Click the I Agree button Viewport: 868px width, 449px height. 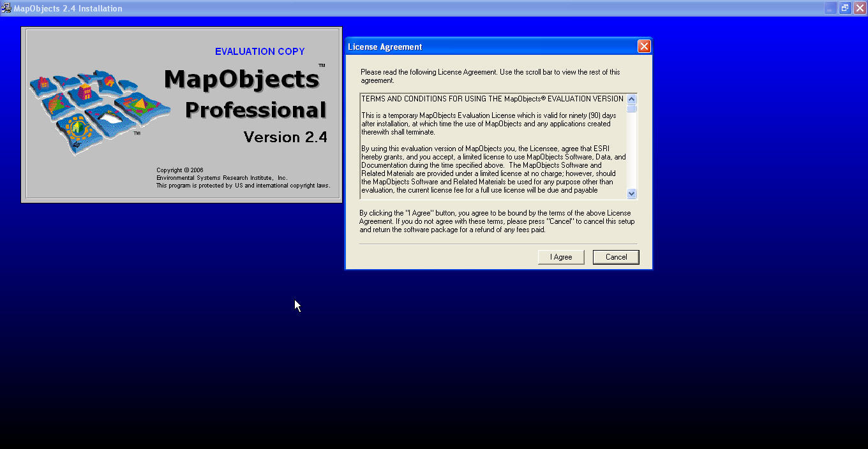[561, 257]
